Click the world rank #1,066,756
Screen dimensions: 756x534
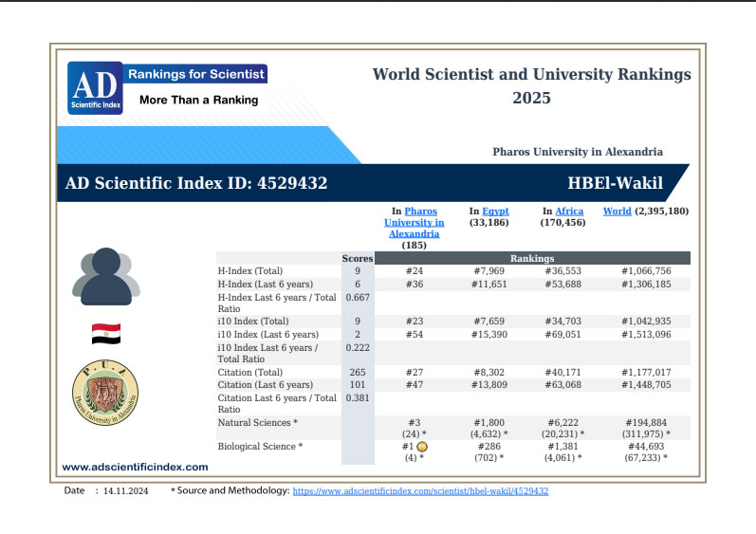click(646, 271)
